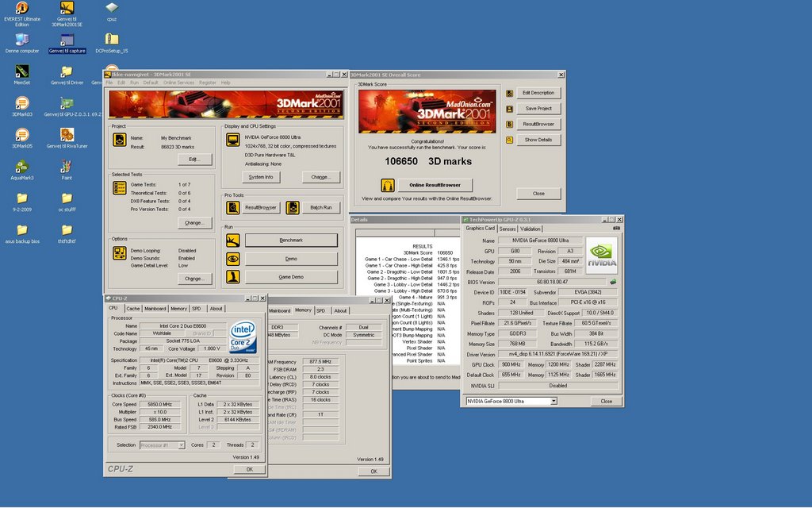Open the asus backup bios folder
This screenshot has width=812, height=508.
[21, 230]
